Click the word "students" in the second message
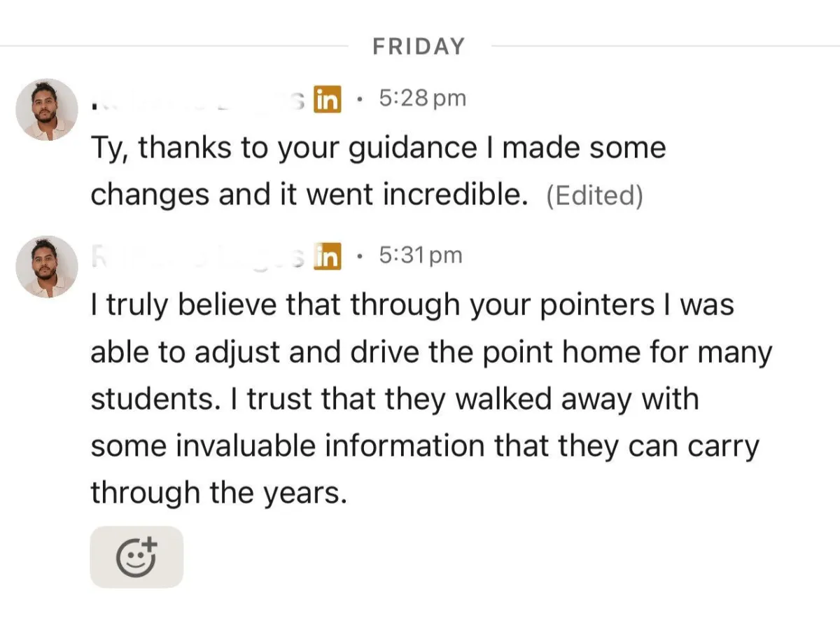This screenshot has width=840, height=623. click(148, 399)
